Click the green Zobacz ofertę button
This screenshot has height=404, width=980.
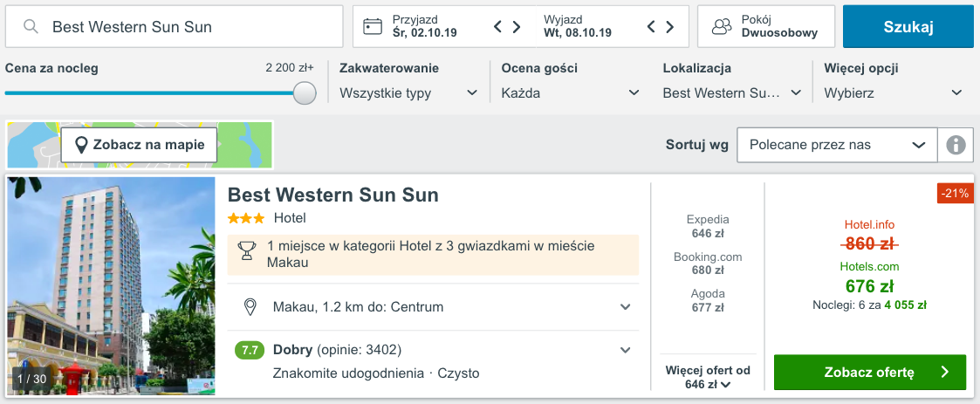(x=869, y=373)
